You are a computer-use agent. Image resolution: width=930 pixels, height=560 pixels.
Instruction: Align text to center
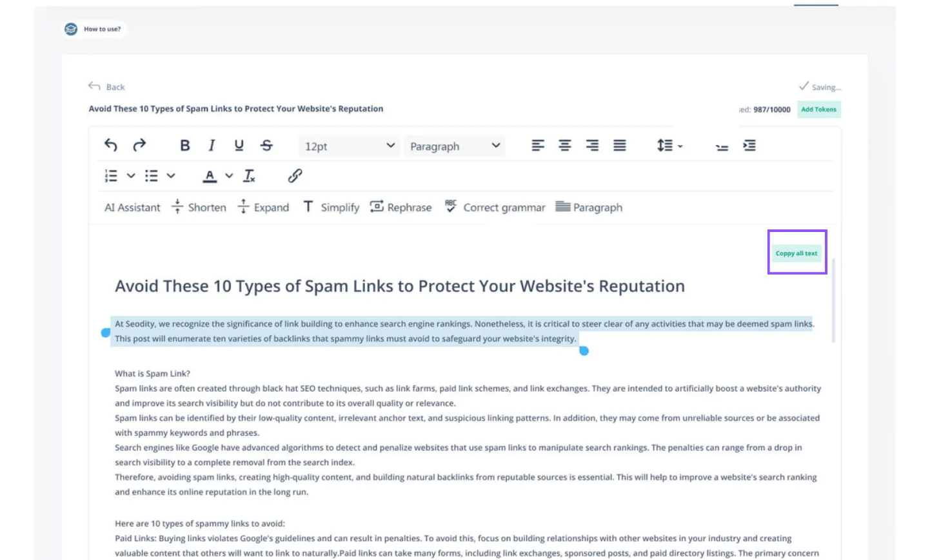click(x=565, y=146)
